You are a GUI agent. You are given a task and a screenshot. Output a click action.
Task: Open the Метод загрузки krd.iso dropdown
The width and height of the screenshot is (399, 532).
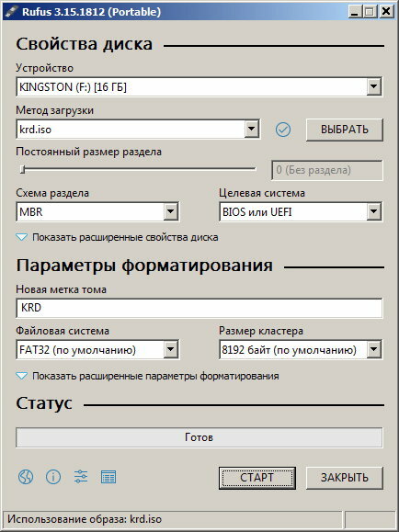click(138, 130)
